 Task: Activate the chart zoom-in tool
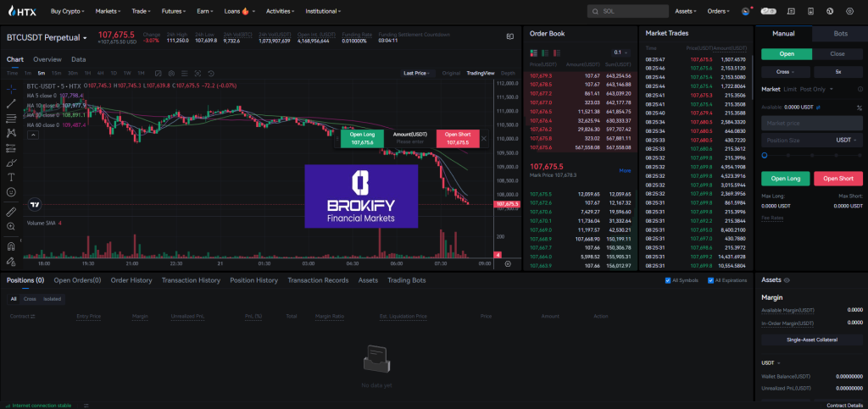(x=12, y=226)
